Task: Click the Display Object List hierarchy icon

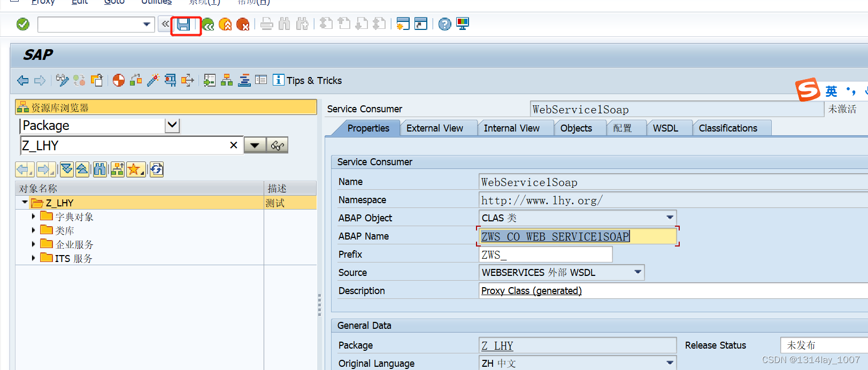Action: (x=227, y=81)
